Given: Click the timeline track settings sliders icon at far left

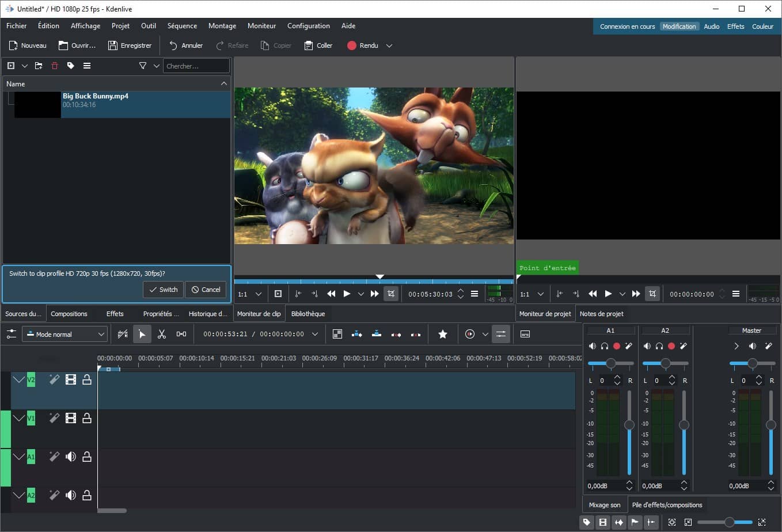Looking at the screenshot, I should (x=11, y=334).
